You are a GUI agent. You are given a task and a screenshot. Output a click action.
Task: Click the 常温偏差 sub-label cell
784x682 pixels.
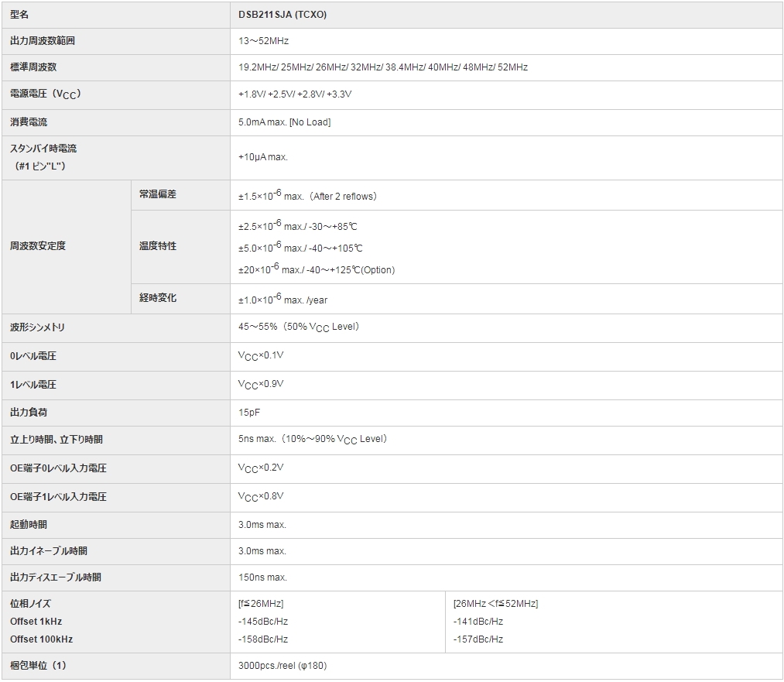point(157,194)
